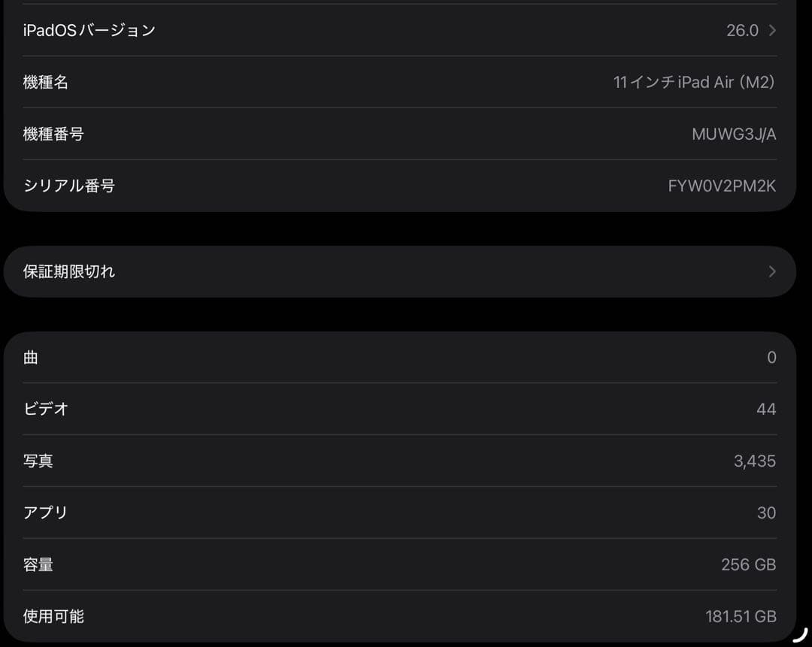
Task: Click the chevron next to 26.0
Action: click(x=771, y=30)
